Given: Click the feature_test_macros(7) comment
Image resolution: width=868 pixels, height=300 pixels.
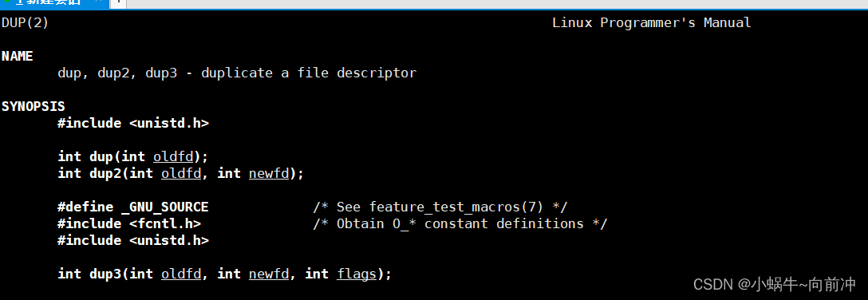Looking at the screenshot, I should pyautogui.click(x=440, y=207).
